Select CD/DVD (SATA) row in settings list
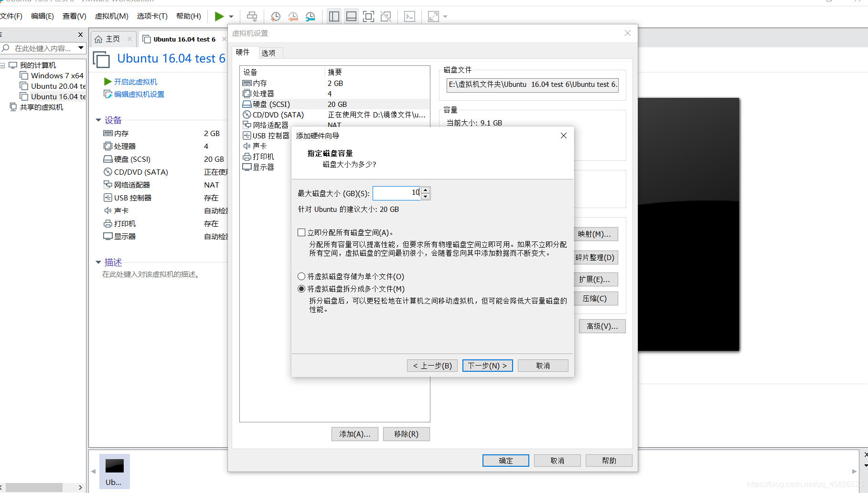 tap(334, 115)
